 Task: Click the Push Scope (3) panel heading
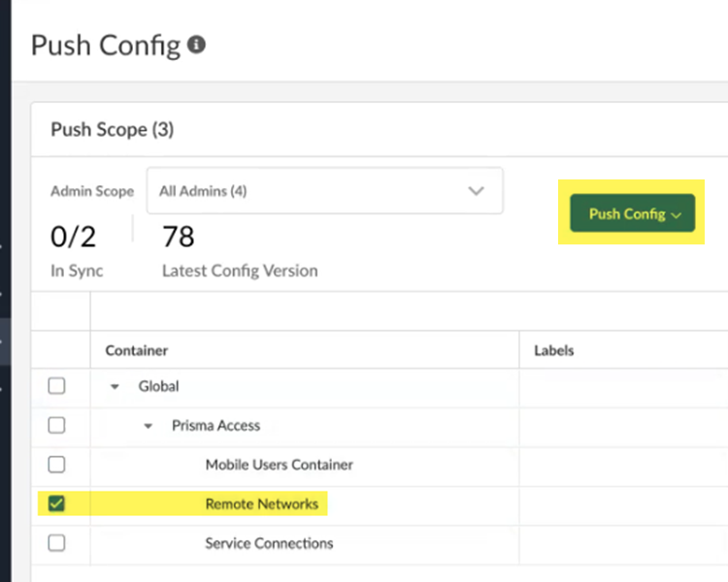pyautogui.click(x=112, y=129)
